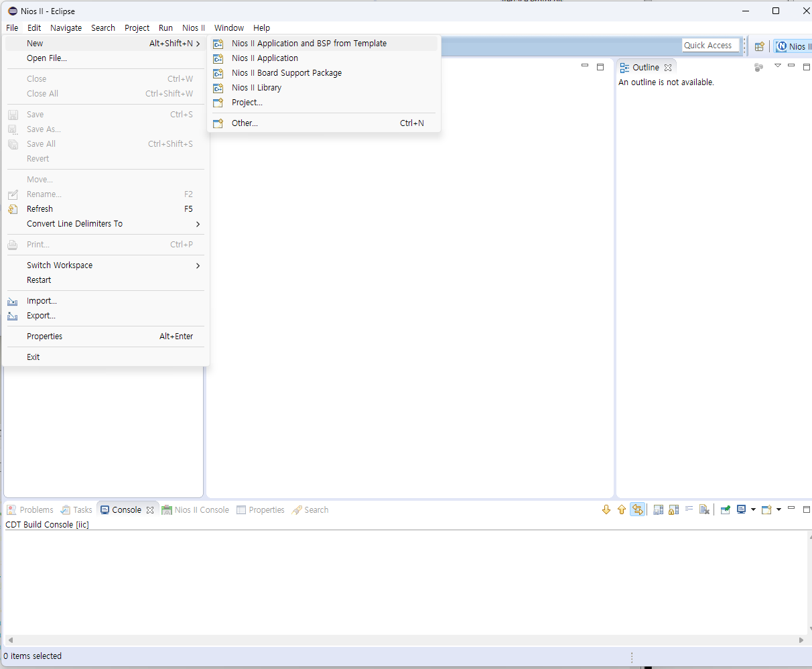
Task: Close the Console tab
Action: coord(150,510)
